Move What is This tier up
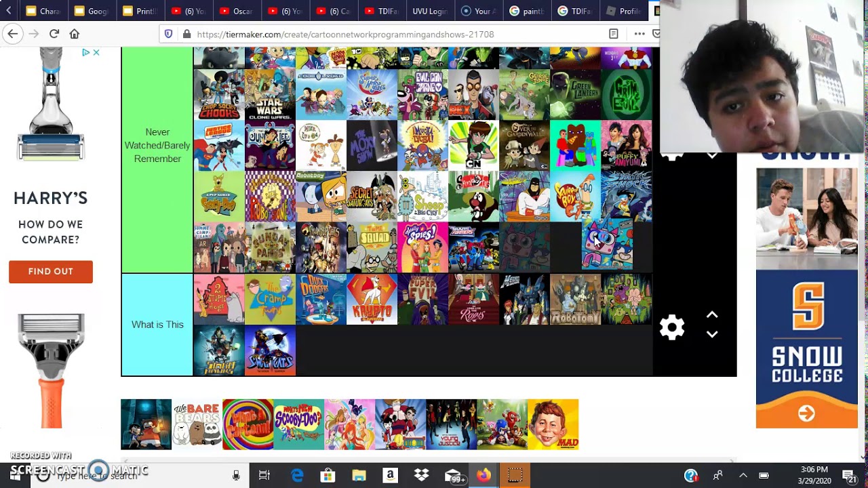Screen dimensions: 868x488 [712, 315]
